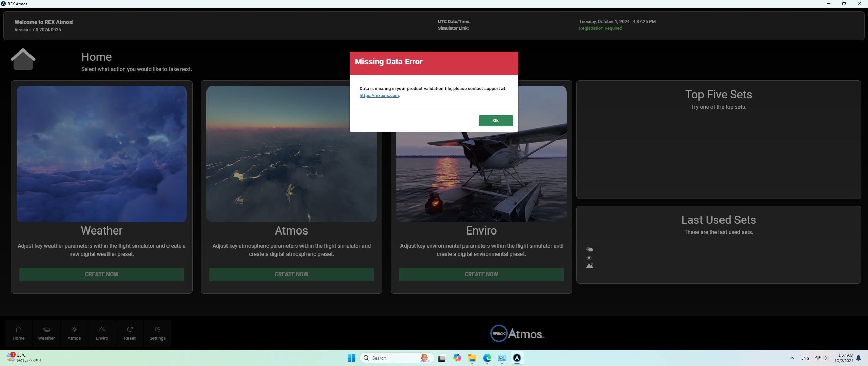Screen dimensions: 868x366
Task: Click the Last Used Sets heading
Action: 718,220
